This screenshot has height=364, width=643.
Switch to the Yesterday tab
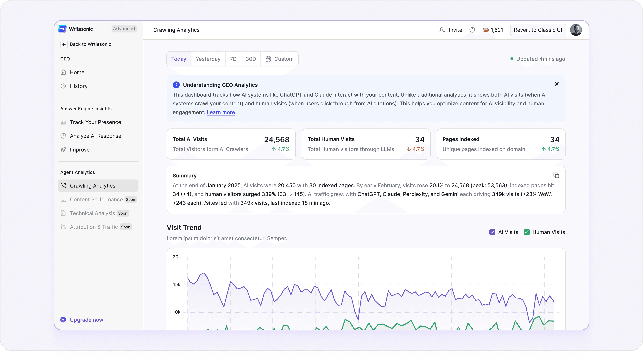208,59
